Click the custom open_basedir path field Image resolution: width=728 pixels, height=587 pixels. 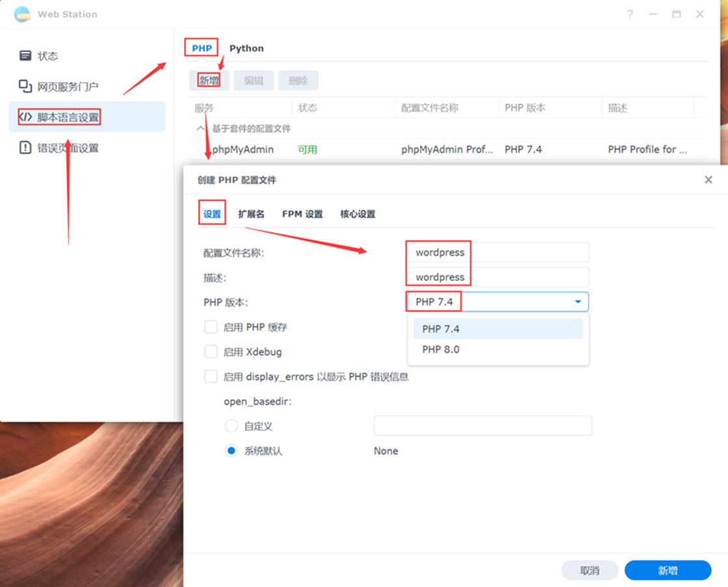point(483,425)
